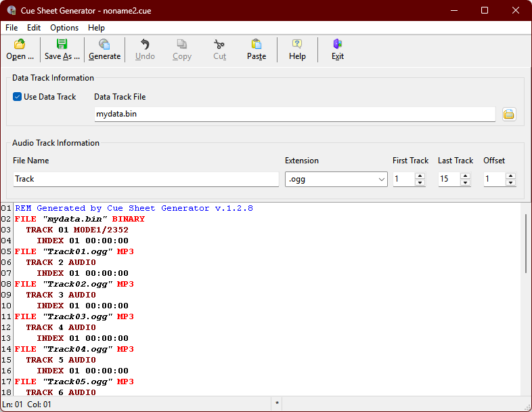The height and width of the screenshot is (412, 532).
Task: Decrease the Last Track value by one
Action: point(465,183)
